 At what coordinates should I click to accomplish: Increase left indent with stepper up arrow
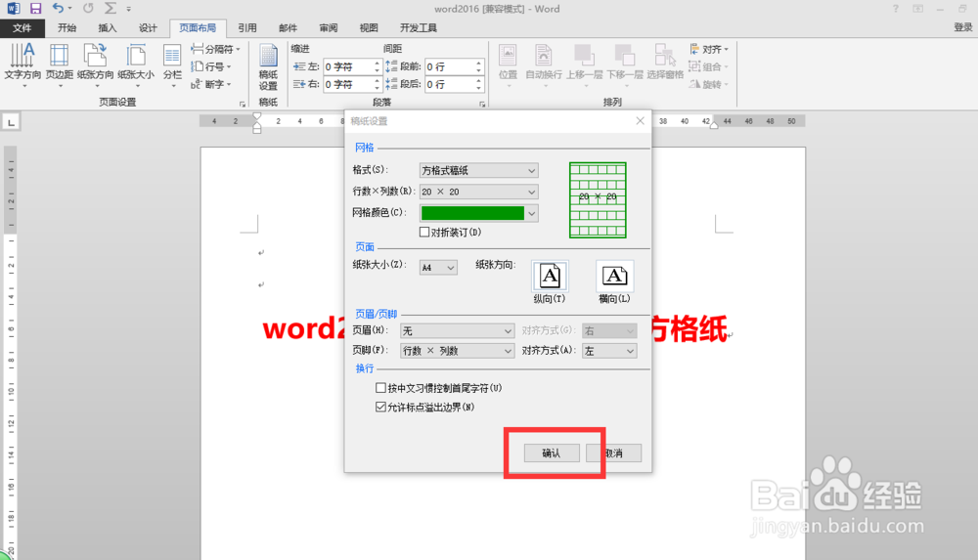(377, 63)
